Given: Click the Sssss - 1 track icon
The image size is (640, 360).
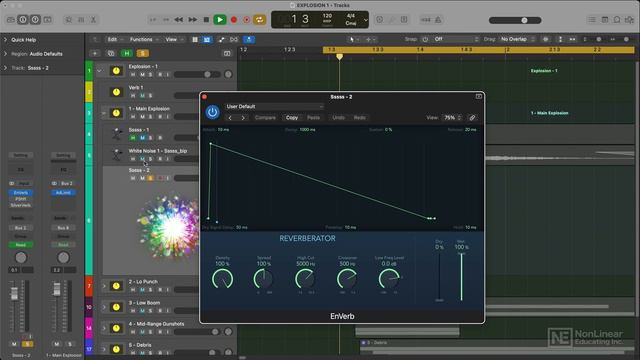Looking at the screenshot, I should click(x=117, y=133).
